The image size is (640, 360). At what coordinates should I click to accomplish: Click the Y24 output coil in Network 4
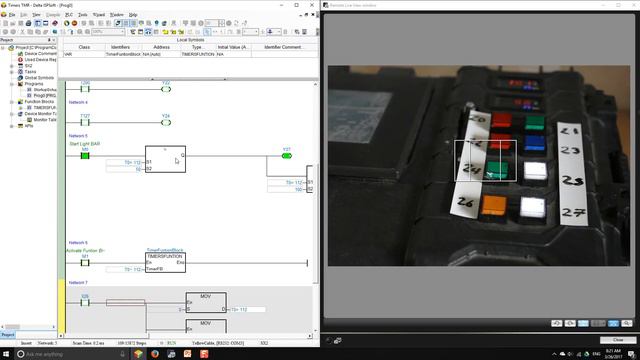(166, 122)
